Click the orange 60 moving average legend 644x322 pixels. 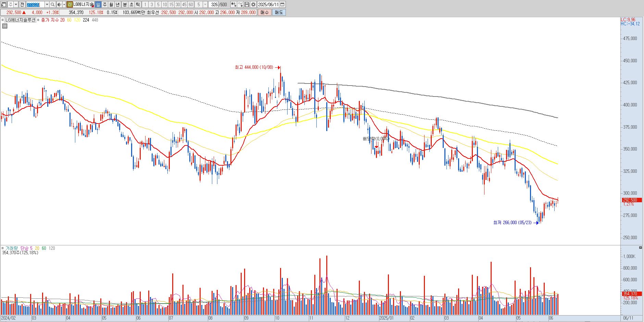click(x=69, y=20)
